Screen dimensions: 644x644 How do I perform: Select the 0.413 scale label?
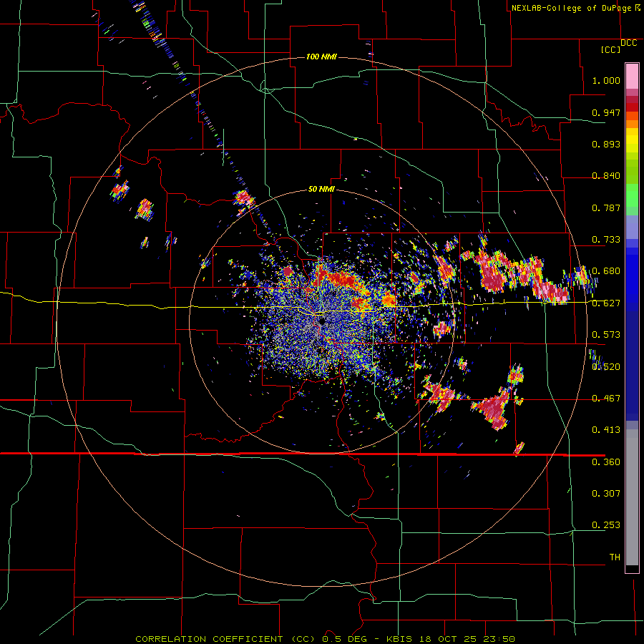pos(606,430)
